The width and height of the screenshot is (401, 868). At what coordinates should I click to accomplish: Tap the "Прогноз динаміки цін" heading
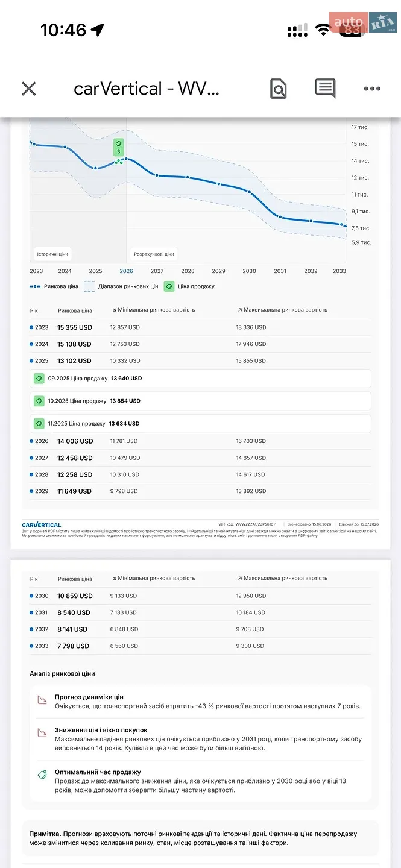[x=89, y=697]
